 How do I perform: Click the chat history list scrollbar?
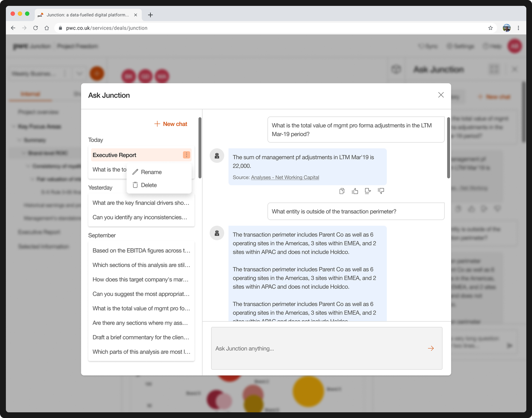point(200,148)
